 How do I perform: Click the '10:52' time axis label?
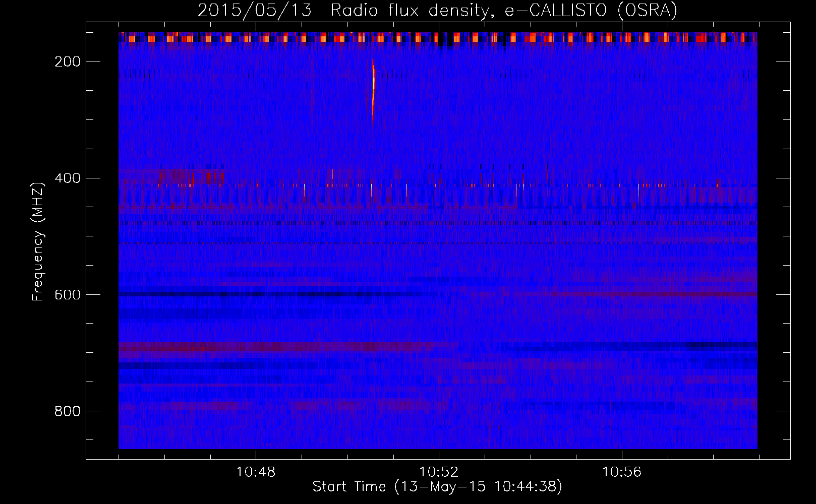(x=439, y=472)
